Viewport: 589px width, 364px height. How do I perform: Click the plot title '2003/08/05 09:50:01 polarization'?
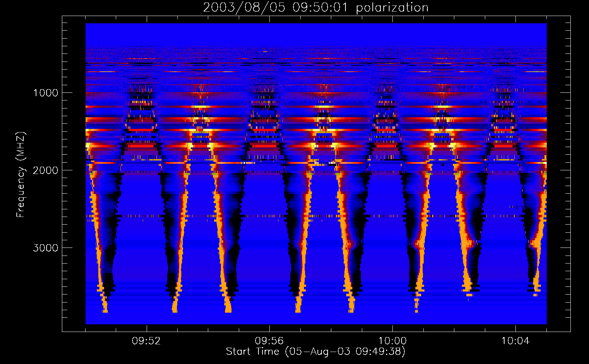click(x=316, y=7)
